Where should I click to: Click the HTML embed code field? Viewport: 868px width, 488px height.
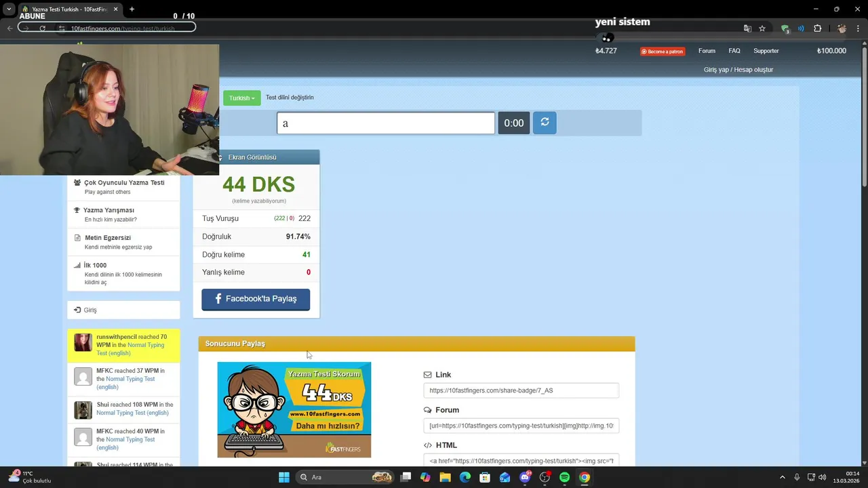click(x=521, y=461)
